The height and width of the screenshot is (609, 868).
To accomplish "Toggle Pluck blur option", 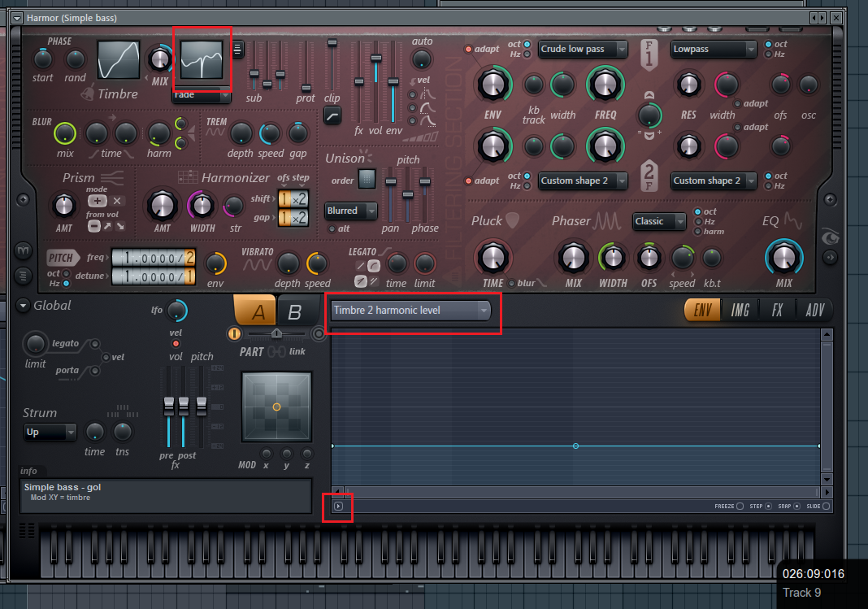I will (x=511, y=284).
